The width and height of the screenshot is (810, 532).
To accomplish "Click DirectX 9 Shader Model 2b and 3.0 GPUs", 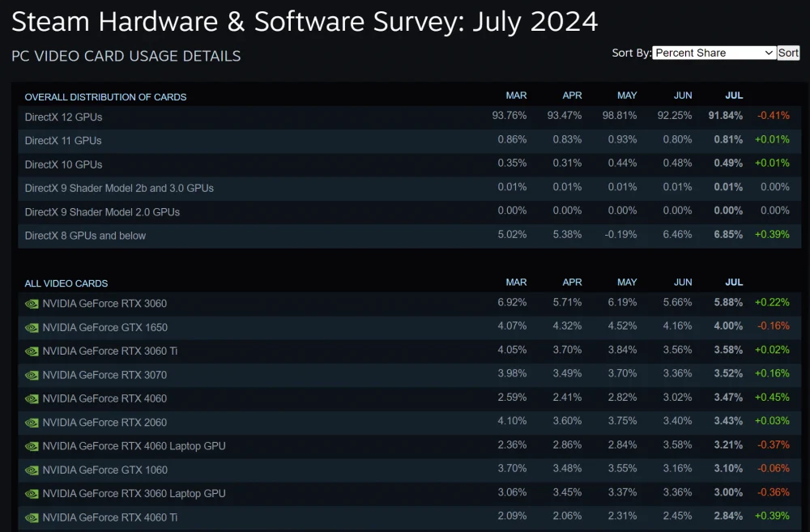I will coord(119,188).
